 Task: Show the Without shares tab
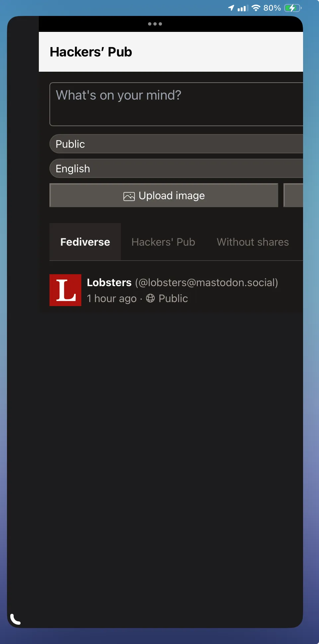[x=253, y=242]
